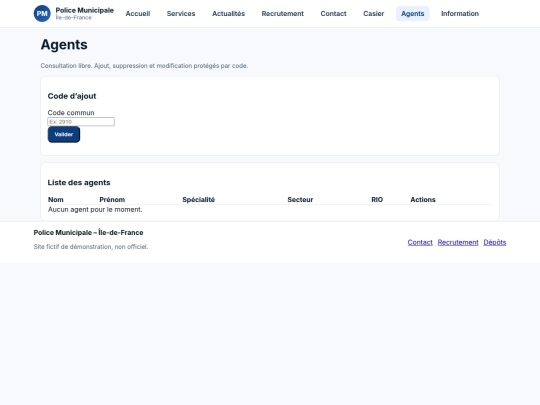Select Contact in the top navigation
The width and height of the screenshot is (540, 405).
[x=333, y=13]
